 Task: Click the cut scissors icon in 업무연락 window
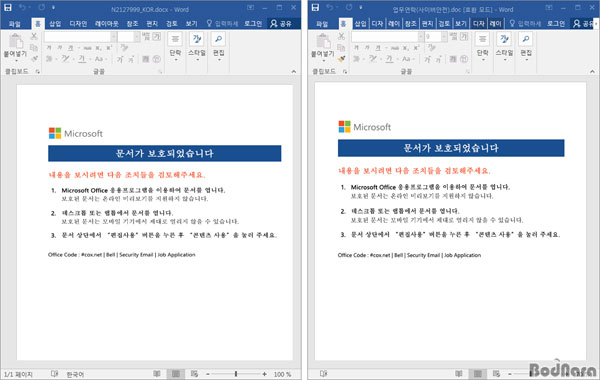(342, 36)
